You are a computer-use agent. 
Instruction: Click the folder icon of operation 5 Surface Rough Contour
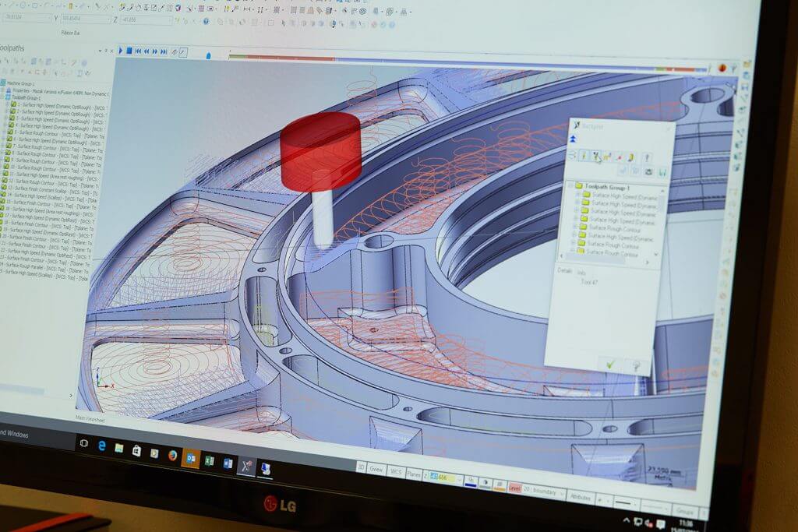click(10, 132)
